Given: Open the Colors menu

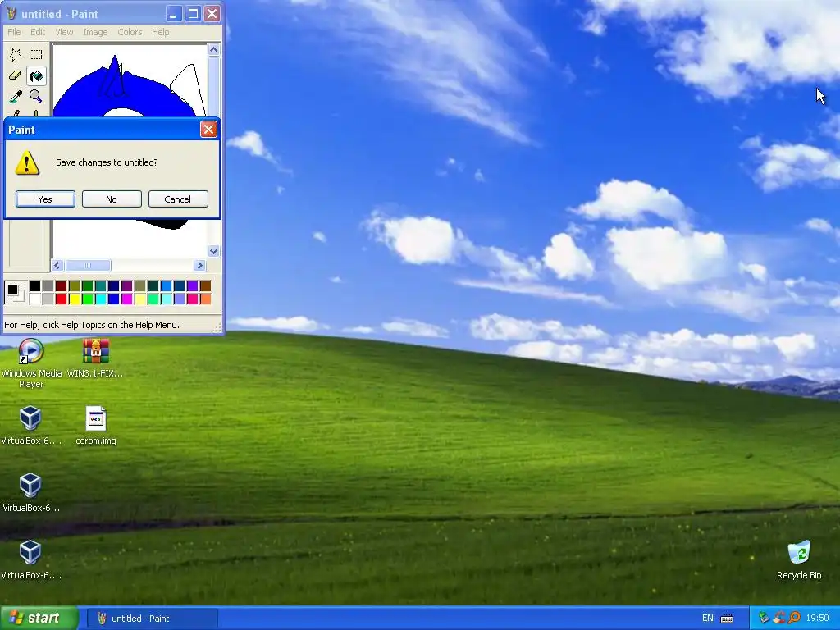Looking at the screenshot, I should click(130, 32).
